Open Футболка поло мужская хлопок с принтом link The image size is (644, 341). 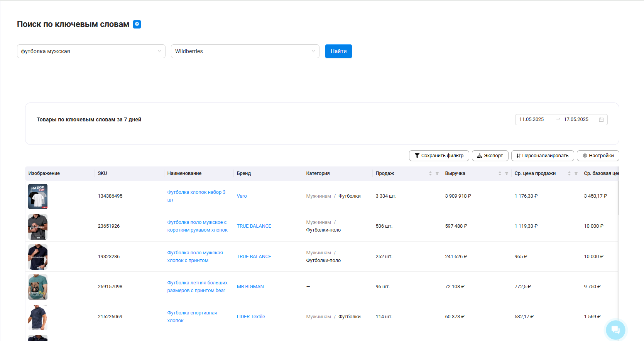coord(195,257)
